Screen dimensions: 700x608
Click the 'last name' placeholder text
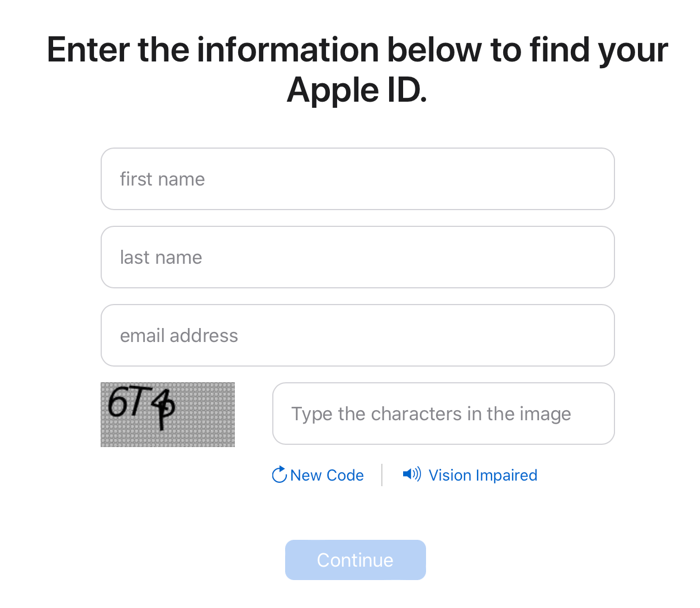tap(161, 257)
